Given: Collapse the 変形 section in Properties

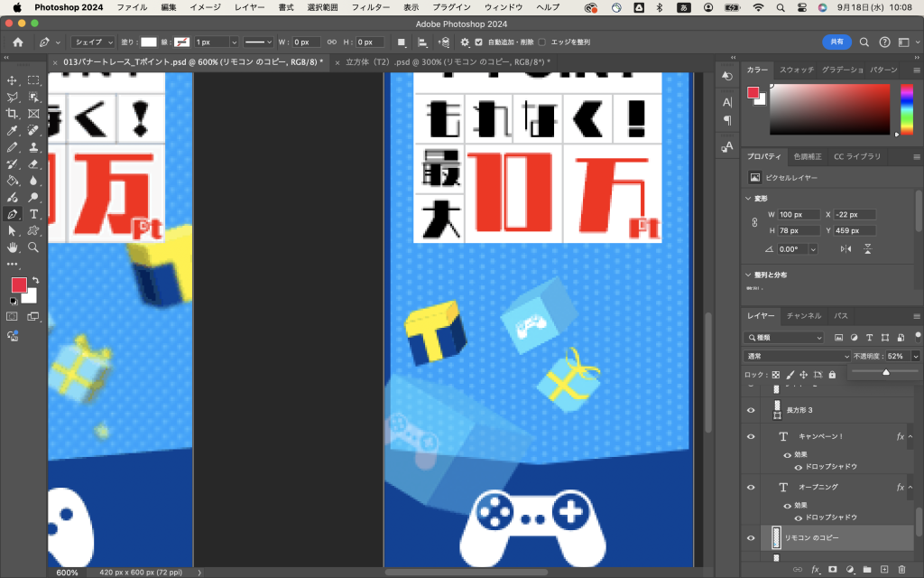Looking at the screenshot, I should (748, 198).
